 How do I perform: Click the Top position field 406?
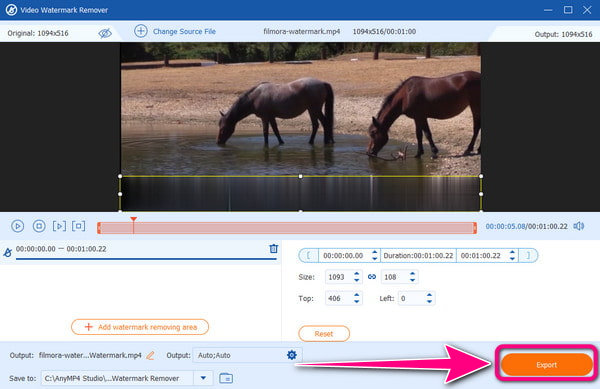point(338,298)
